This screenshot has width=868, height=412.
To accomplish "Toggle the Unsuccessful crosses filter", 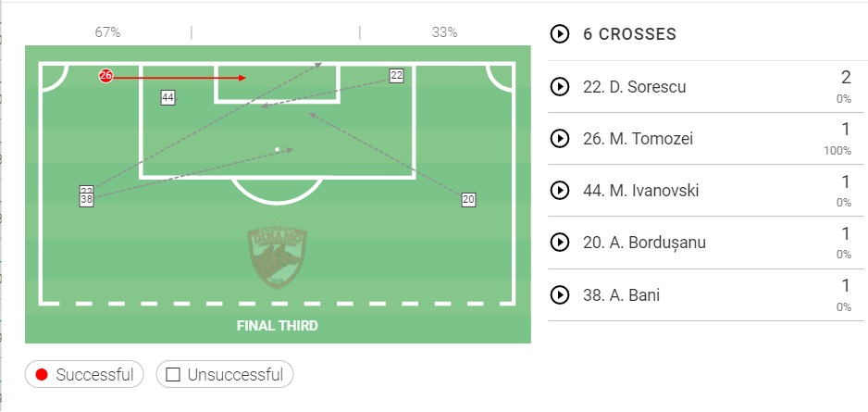I will [225, 375].
